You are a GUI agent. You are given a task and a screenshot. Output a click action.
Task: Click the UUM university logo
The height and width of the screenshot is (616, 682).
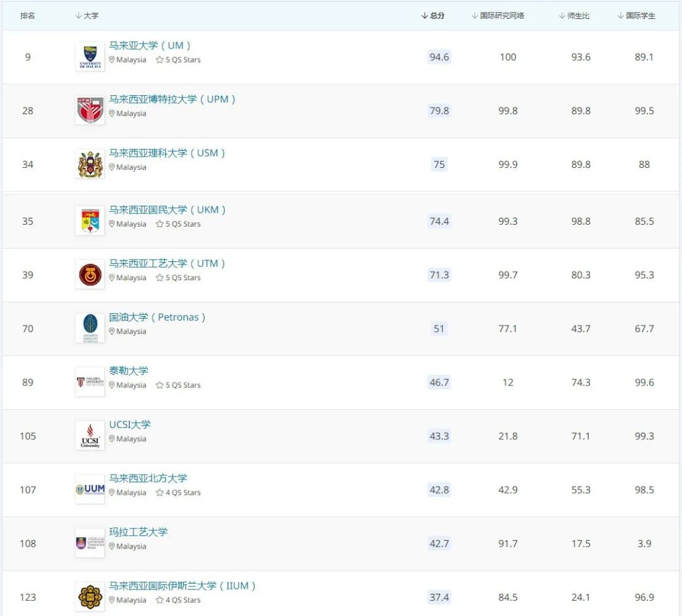click(90, 489)
